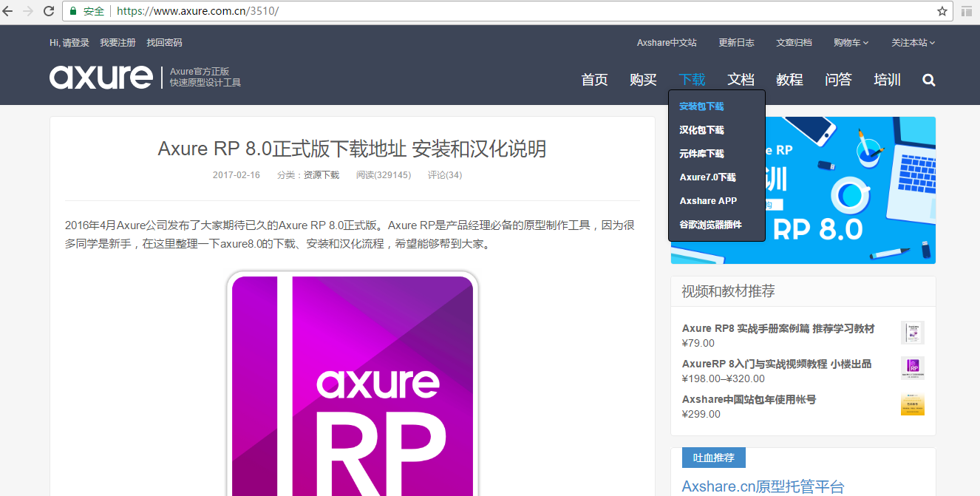Click the 视频和教材推荐 section heading
Screen dimensions: 980x496
click(728, 291)
